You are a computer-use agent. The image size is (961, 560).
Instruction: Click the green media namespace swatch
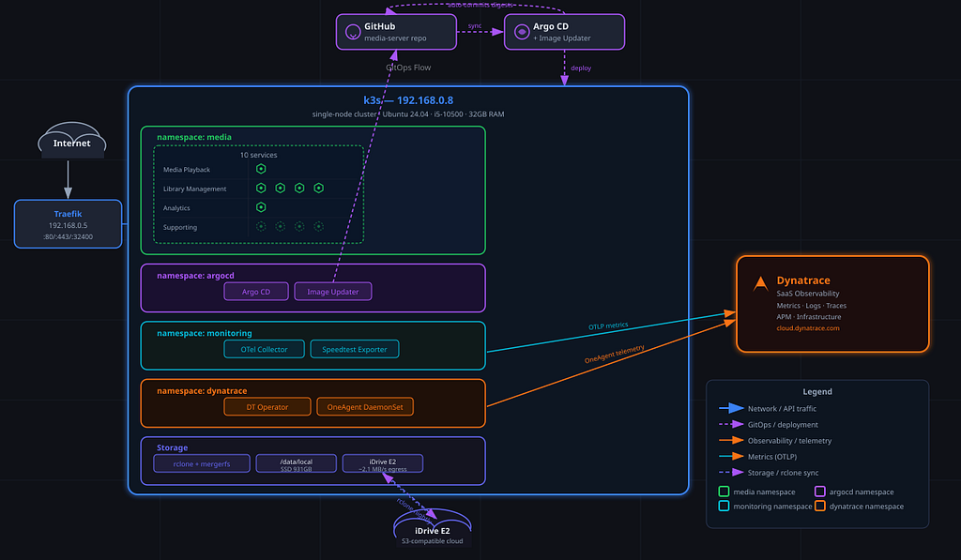pos(724,492)
